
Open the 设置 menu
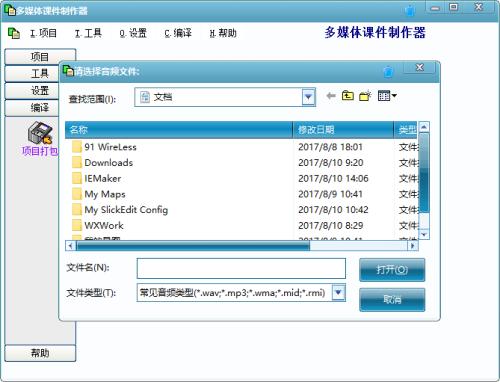point(133,33)
